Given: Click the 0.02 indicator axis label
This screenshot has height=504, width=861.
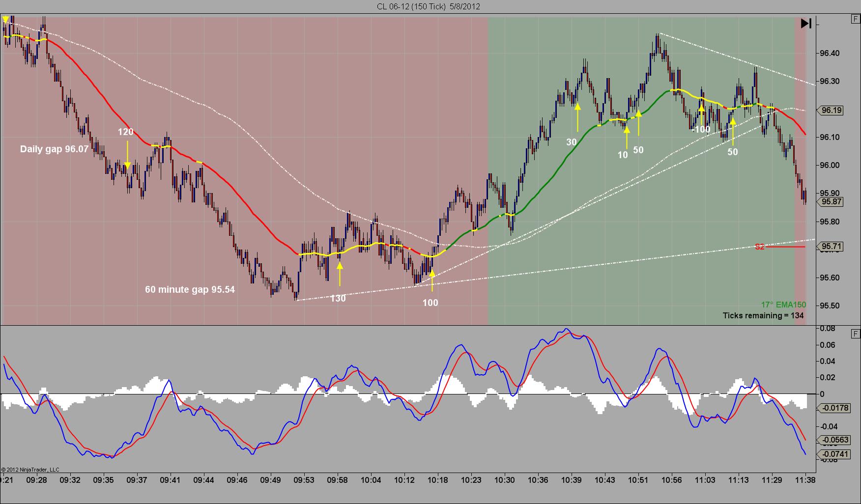Looking at the screenshot, I should point(828,377).
